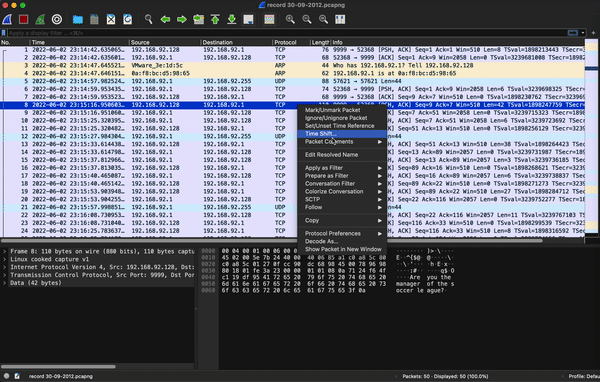Jump to the last packet

[232, 19]
